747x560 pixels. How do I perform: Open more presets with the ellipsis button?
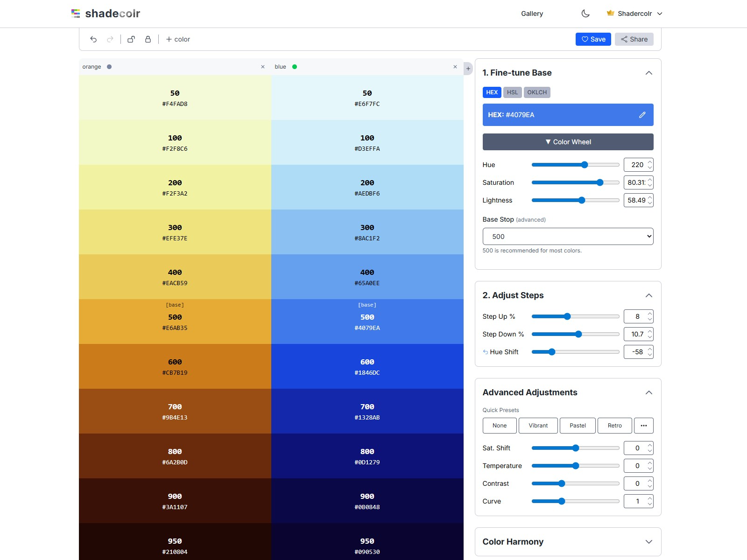tap(643, 426)
